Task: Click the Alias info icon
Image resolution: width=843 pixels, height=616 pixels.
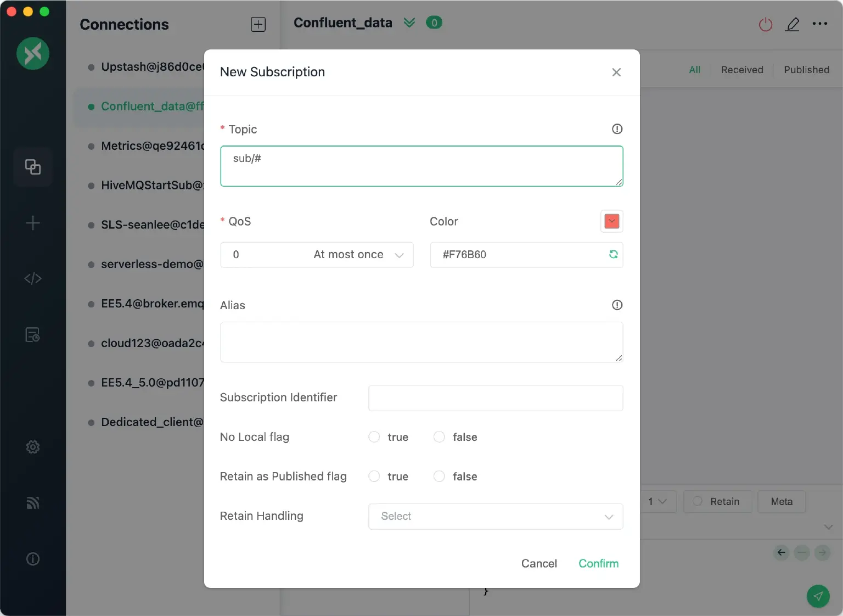Action: 617,305
